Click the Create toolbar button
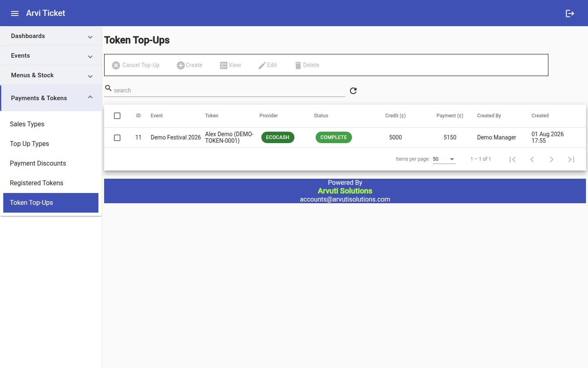Viewport: 588px width, 368px height. pos(190,65)
